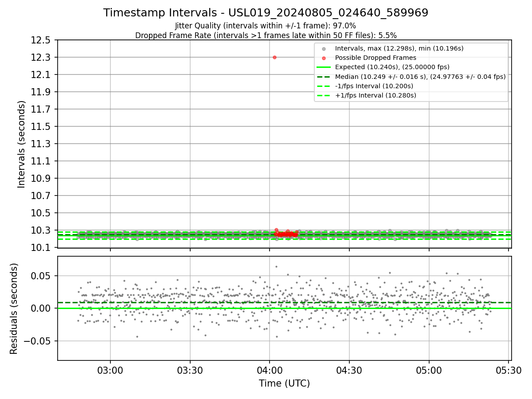Click the gray dot marker in the legend

tap(324, 49)
